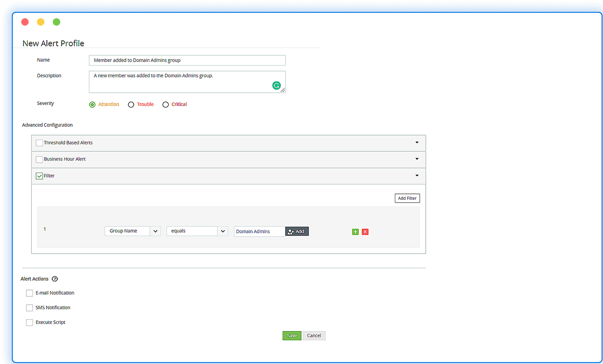The height and width of the screenshot is (364, 603).
Task: Click the red X icon to delete filter row
Action: pos(365,231)
